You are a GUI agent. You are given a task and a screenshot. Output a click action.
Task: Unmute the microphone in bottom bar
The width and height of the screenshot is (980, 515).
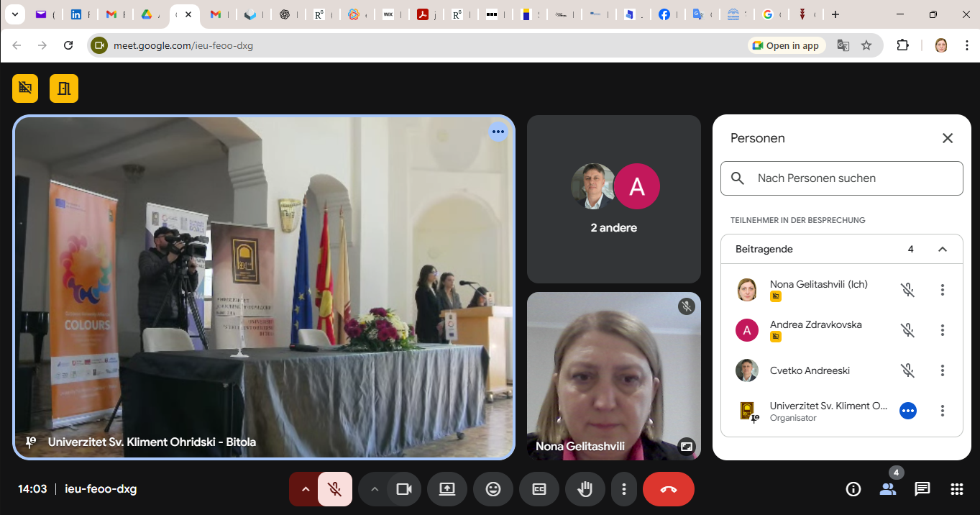pos(335,489)
